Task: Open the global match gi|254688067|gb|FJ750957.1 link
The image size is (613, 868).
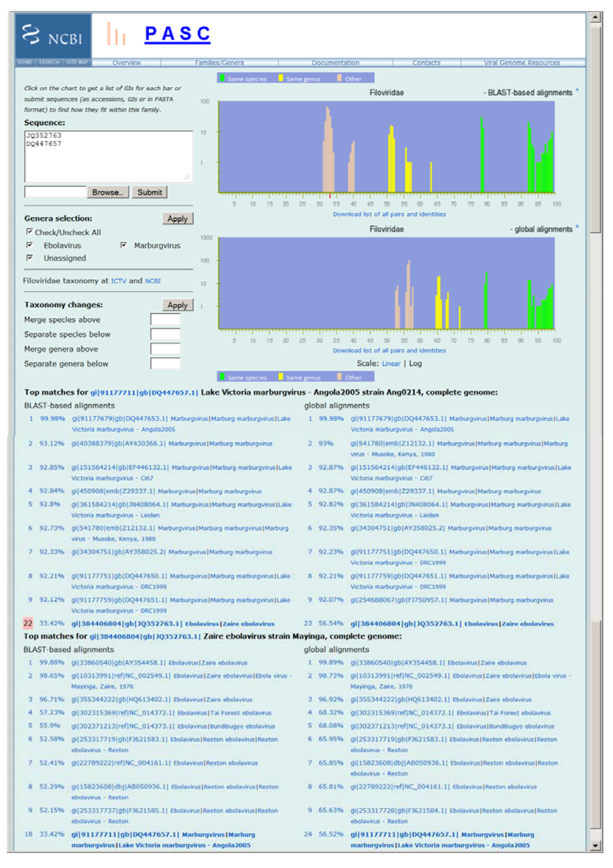Action: click(399, 600)
